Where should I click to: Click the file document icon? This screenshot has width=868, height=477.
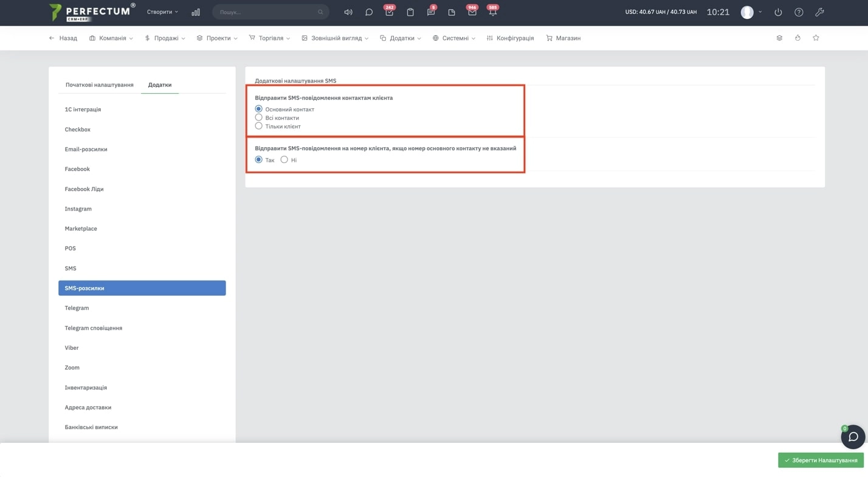[452, 12]
